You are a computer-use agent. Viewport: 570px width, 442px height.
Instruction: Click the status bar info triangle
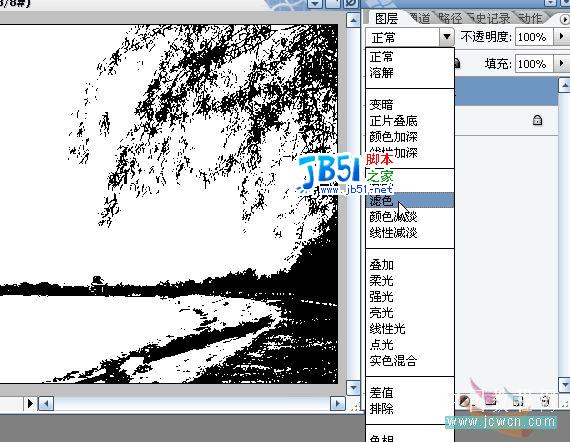30,403
